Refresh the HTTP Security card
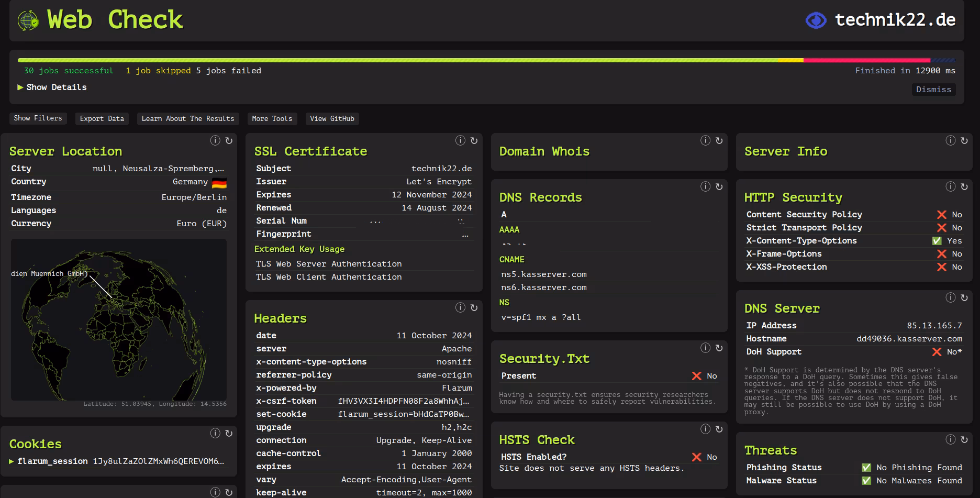The width and height of the screenshot is (980, 498). [964, 186]
